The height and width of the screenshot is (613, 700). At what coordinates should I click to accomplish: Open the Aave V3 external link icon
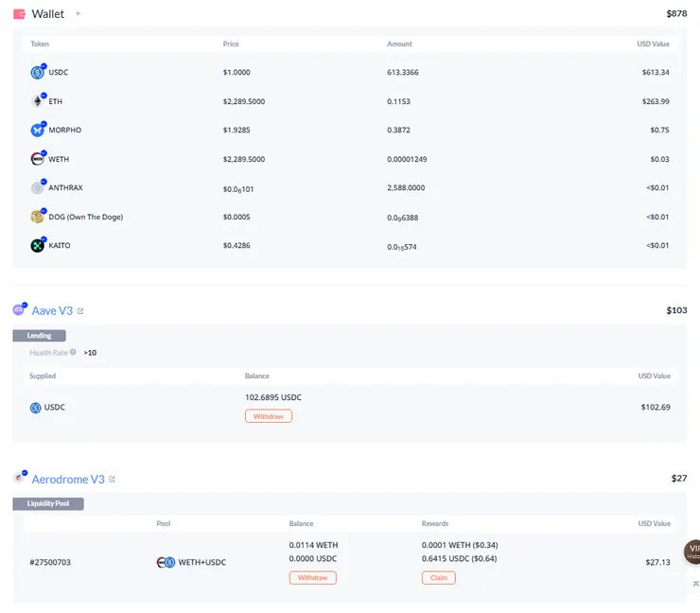click(80, 311)
